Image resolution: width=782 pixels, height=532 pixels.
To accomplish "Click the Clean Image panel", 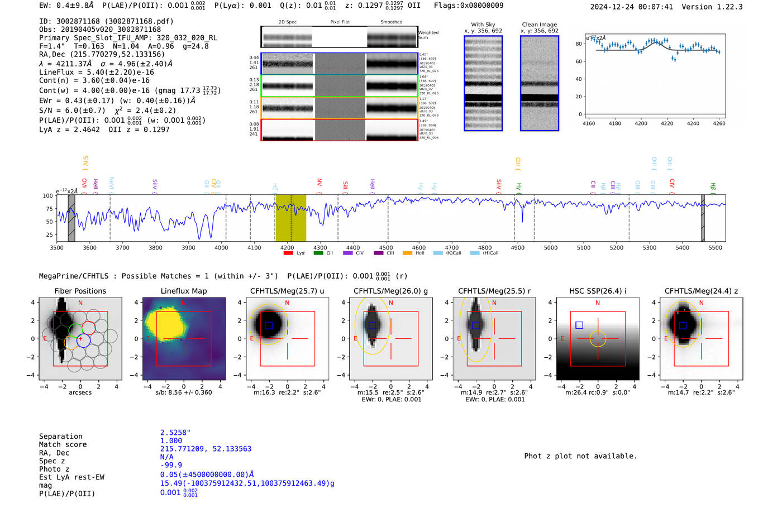I will [x=540, y=83].
